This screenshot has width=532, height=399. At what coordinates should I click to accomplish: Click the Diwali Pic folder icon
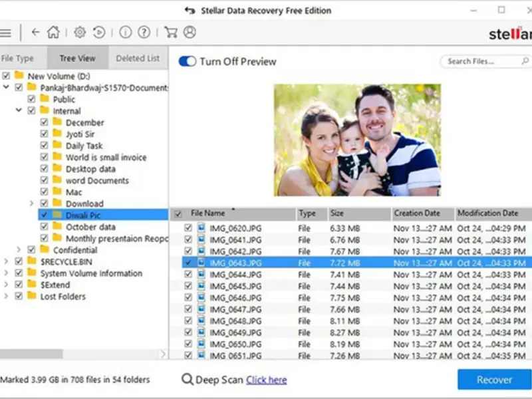[x=57, y=215]
